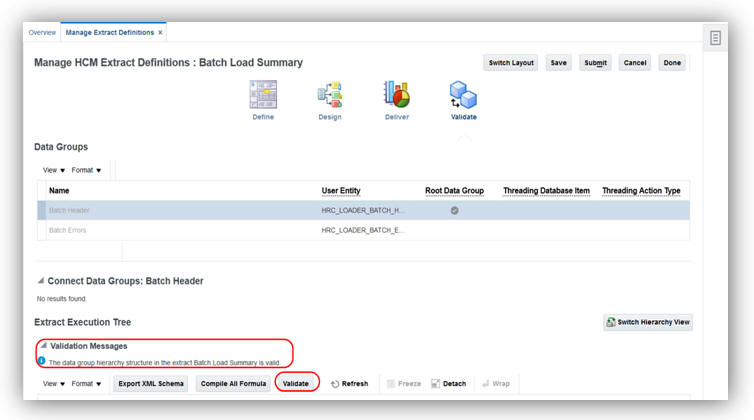The image size is (754, 420).
Task: Click the Detach icon in the toolbar
Action: [x=435, y=383]
